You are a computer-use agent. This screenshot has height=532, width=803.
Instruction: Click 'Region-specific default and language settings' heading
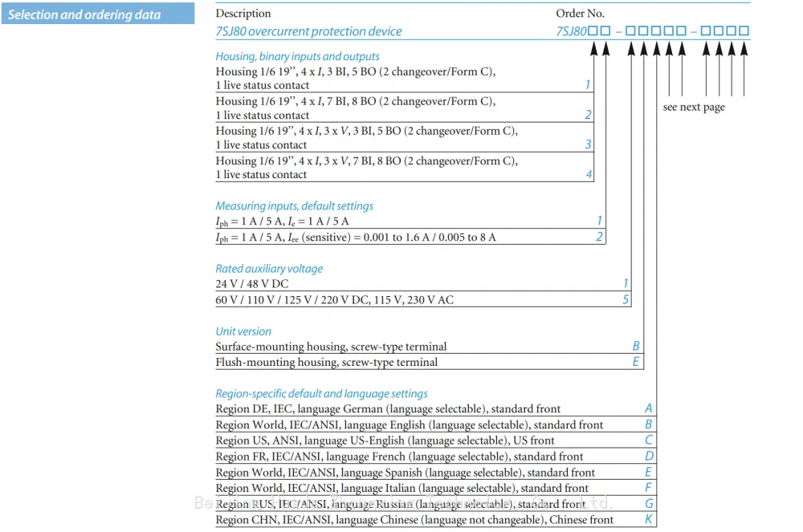coord(321,393)
